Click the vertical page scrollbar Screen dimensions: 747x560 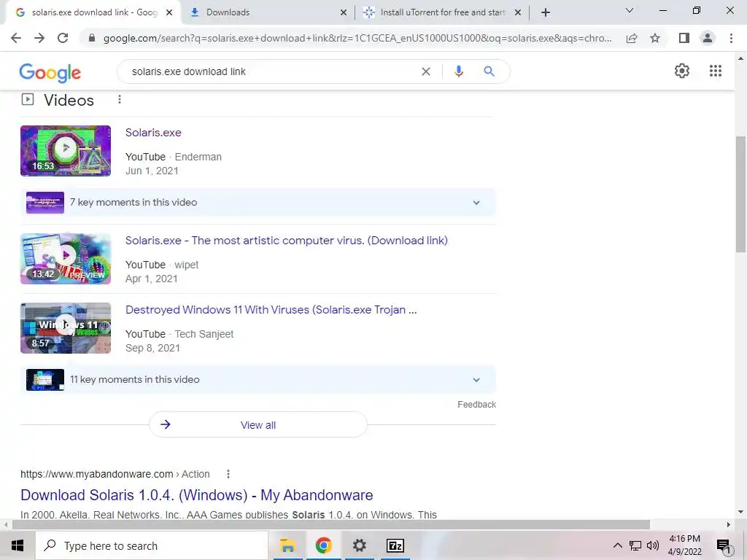[741, 194]
